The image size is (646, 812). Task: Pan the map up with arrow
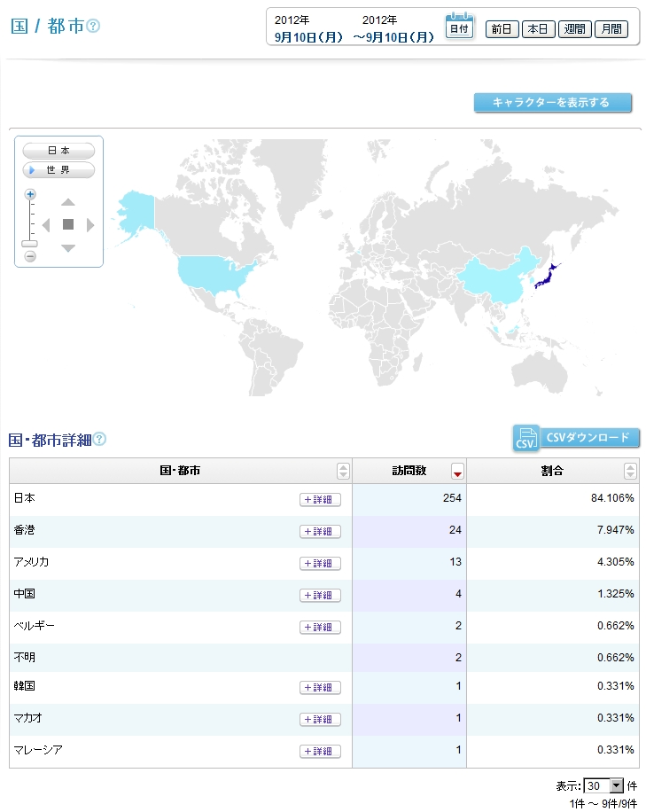coord(68,202)
